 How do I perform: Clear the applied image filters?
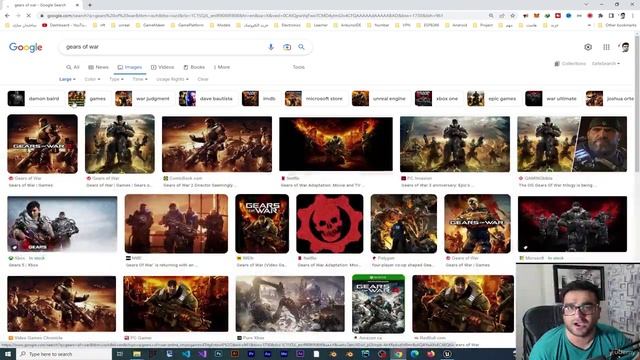[x=203, y=79]
